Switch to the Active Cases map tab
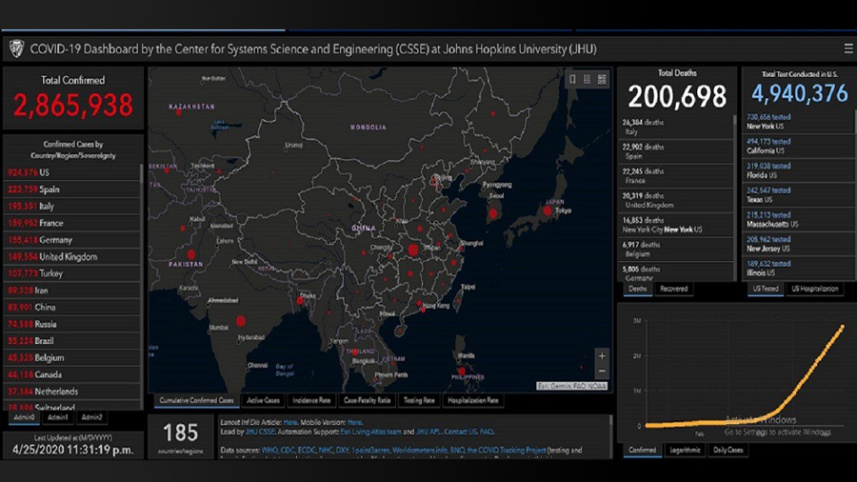The width and height of the screenshot is (857, 482). pos(264,400)
